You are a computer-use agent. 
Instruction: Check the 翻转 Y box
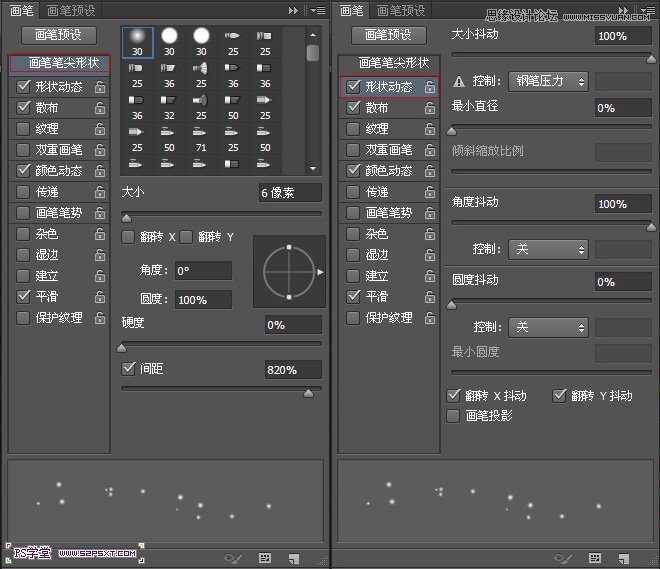[x=186, y=237]
